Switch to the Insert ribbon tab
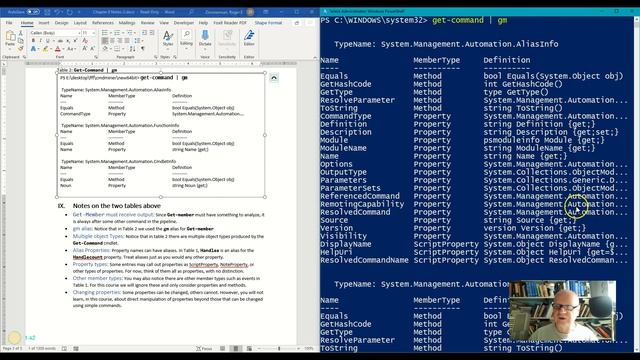Viewport: 640px width, 360px height. coord(44,23)
